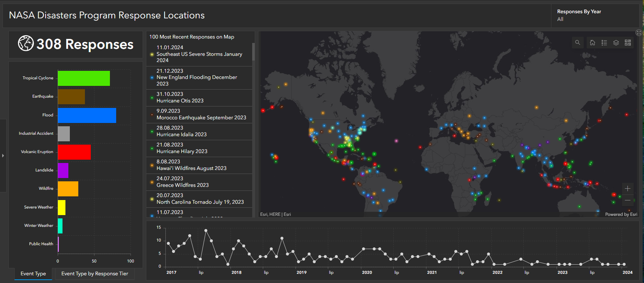
Task: Expand the collapsed left sidebar arrow
Action: tap(3, 156)
